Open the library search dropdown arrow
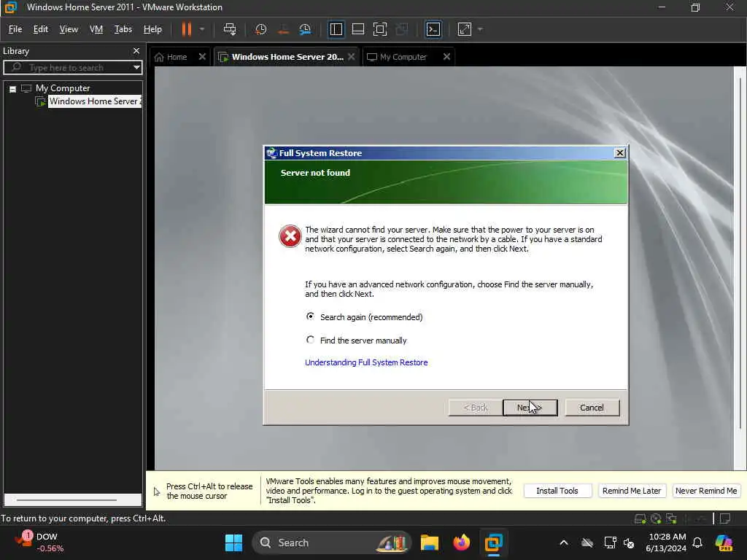 (x=136, y=68)
